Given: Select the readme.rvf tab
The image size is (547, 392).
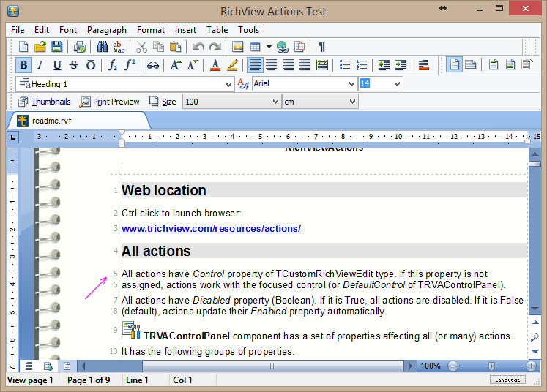Looking at the screenshot, I should click(51, 121).
